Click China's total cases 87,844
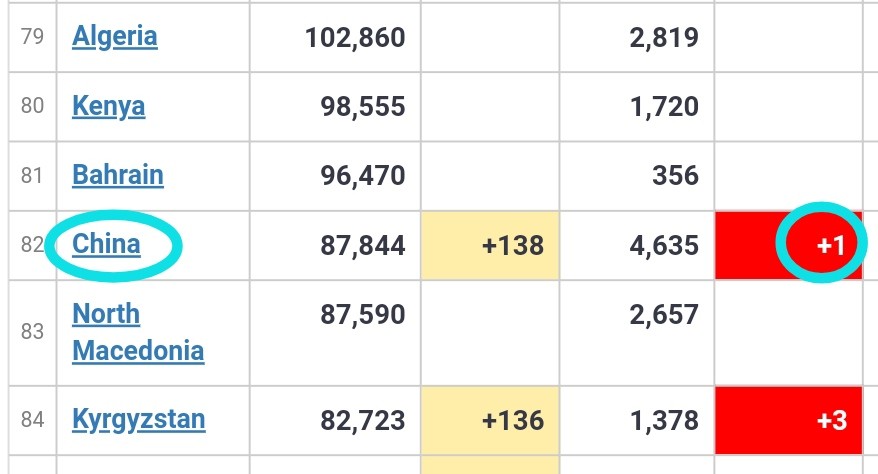Screen dimensions: 878x474 pos(363,245)
